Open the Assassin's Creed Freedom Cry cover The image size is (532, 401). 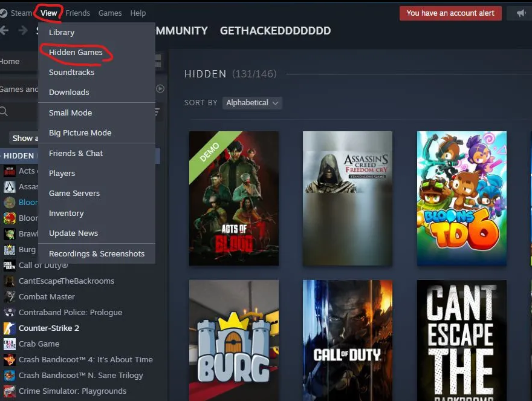tap(348, 198)
